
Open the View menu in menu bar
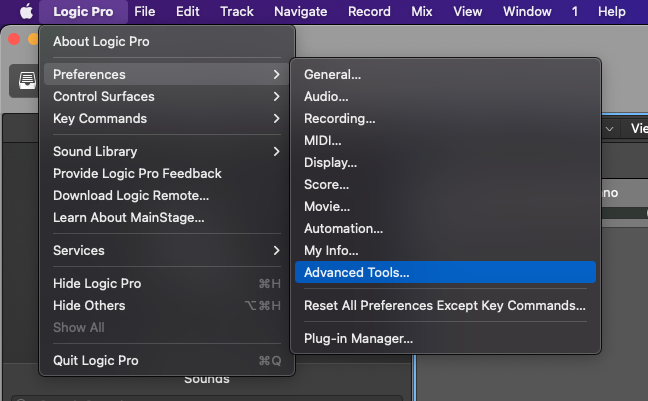pos(467,12)
